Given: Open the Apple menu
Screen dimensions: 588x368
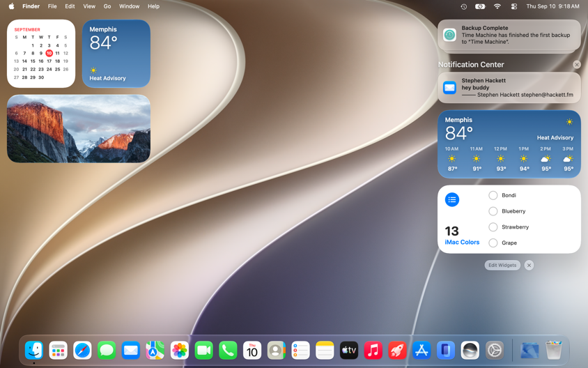Looking at the screenshot, I should point(12,6).
